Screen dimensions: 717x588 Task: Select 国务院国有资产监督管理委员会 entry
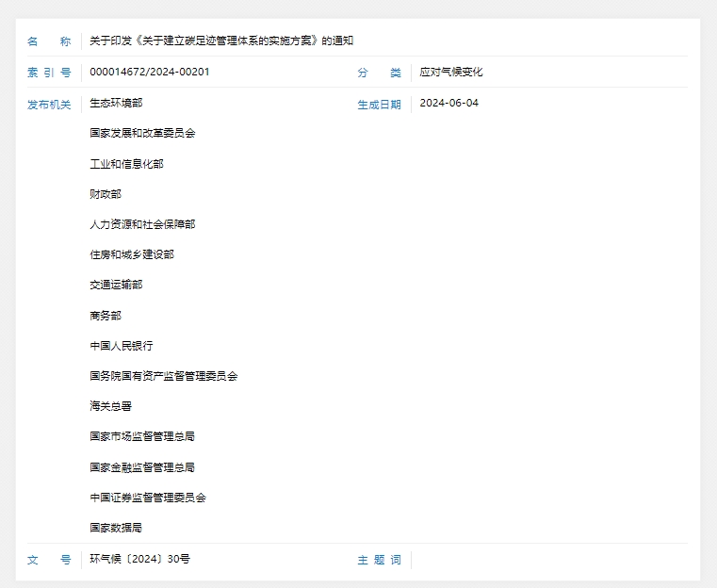pyautogui.click(x=164, y=376)
